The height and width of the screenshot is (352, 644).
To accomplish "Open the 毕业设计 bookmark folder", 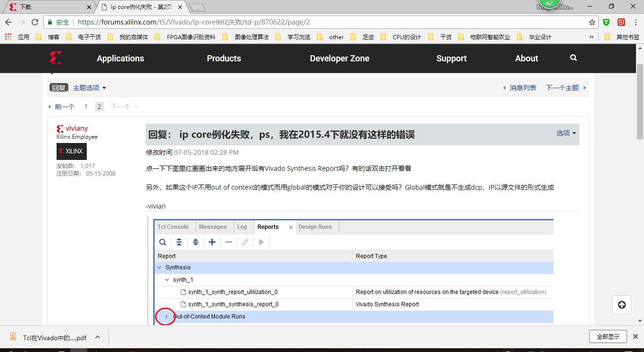I will click(534, 37).
